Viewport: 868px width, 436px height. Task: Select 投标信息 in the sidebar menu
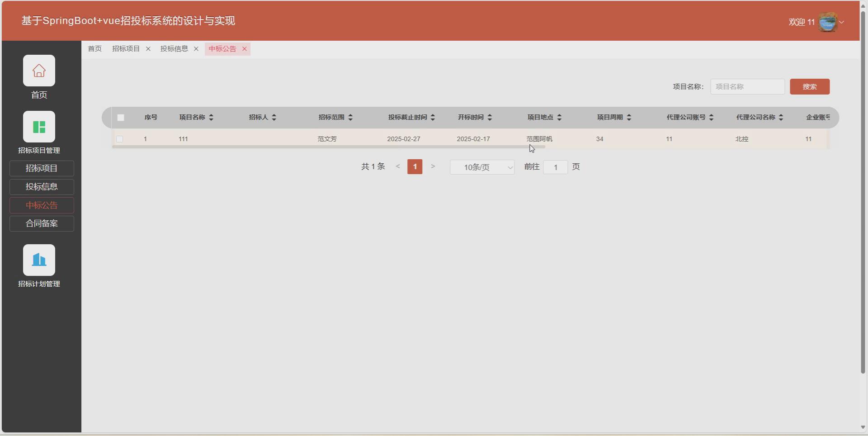tap(41, 187)
